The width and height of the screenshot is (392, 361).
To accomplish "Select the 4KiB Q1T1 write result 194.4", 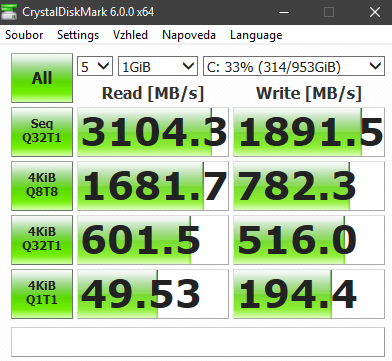I will pyautogui.click(x=309, y=294).
